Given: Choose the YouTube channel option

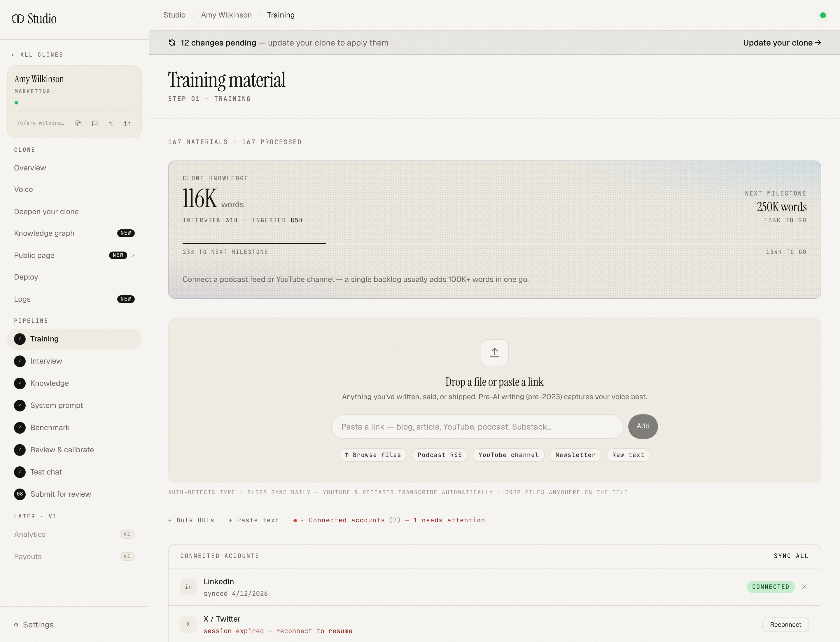Looking at the screenshot, I should click(x=508, y=455).
